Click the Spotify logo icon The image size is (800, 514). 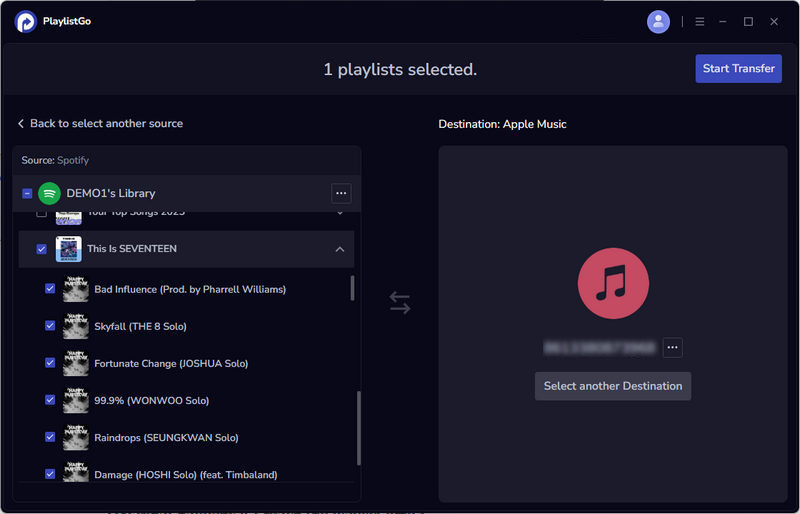click(49, 193)
